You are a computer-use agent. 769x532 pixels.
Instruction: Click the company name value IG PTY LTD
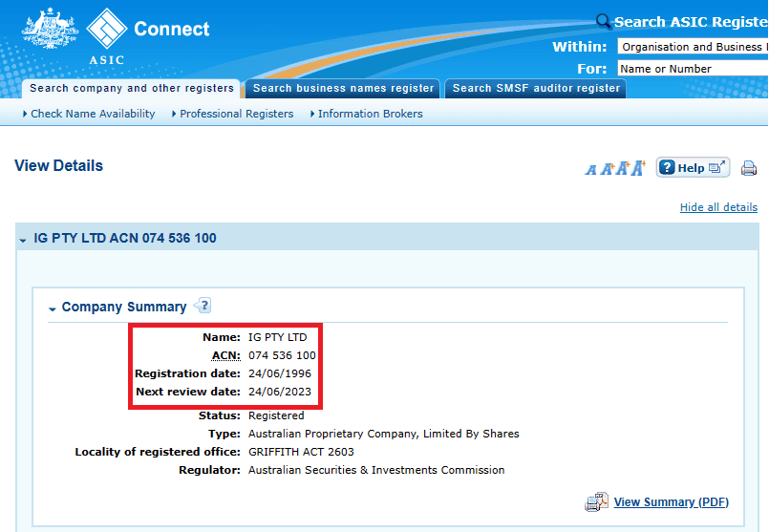coord(278,337)
